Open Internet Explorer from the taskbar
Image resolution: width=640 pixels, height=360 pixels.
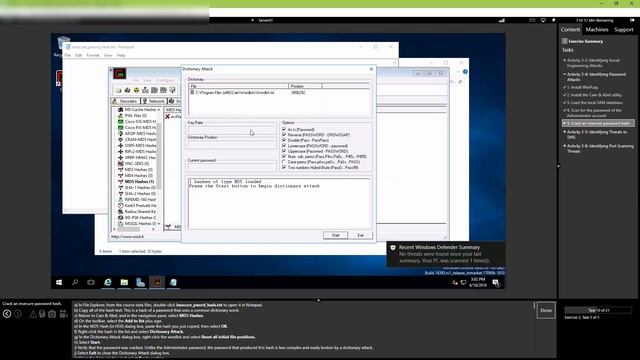(108, 282)
